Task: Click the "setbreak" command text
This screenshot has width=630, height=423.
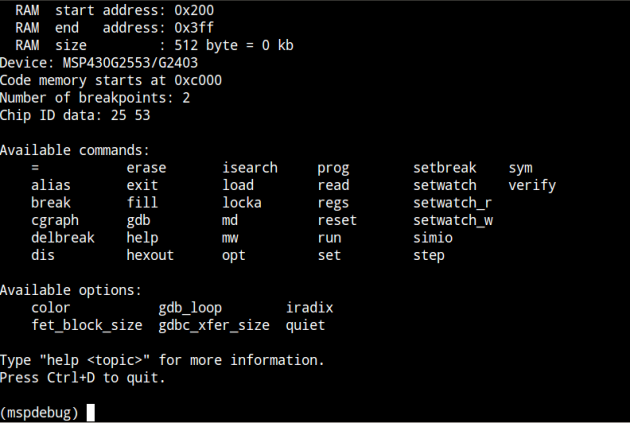Action: point(445,168)
